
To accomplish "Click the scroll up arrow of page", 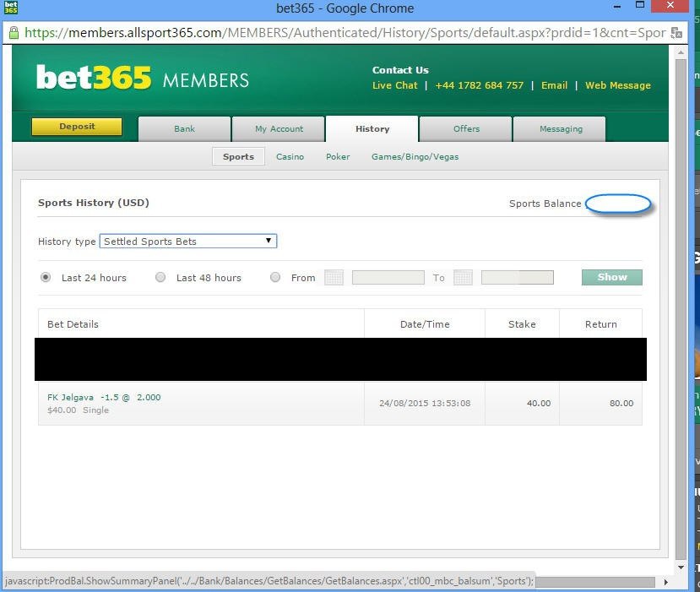I will coord(682,53).
